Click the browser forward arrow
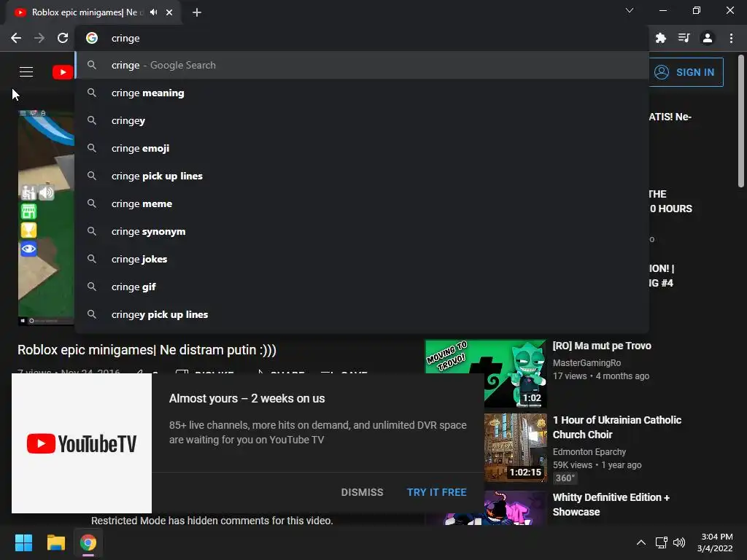Viewport: 747px width, 560px height. click(x=39, y=38)
